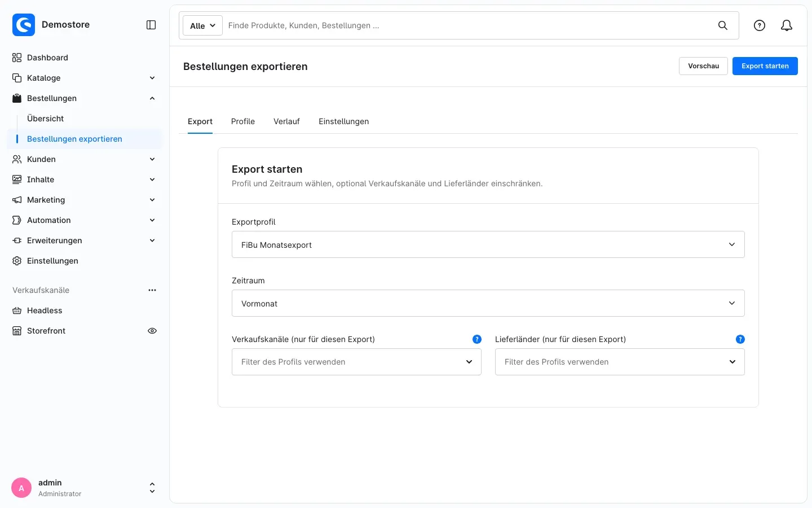Open the Zeitraum dropdown
The image size is (812, 508).
pos(488,303)
